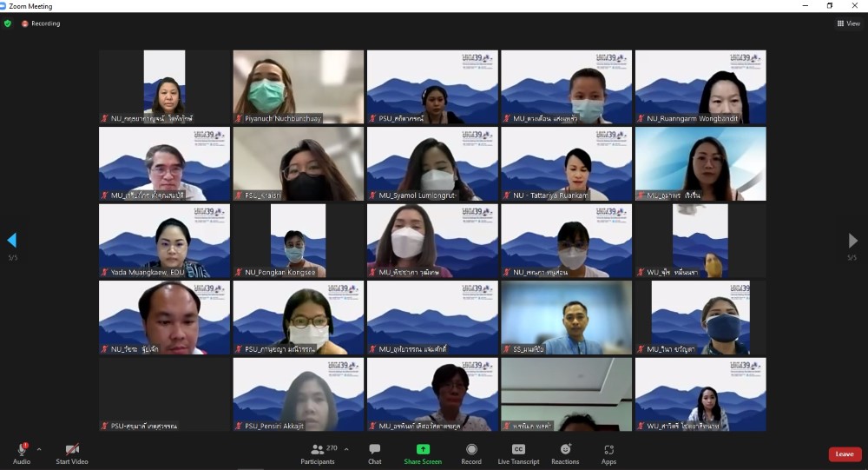
Task: Select Piyanuch Nuchbunchuay's video tile
Action: pos(298,86)
